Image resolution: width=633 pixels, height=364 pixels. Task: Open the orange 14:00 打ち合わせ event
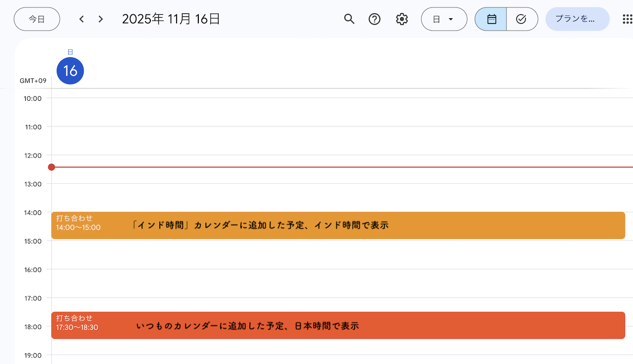click(338, 225)
